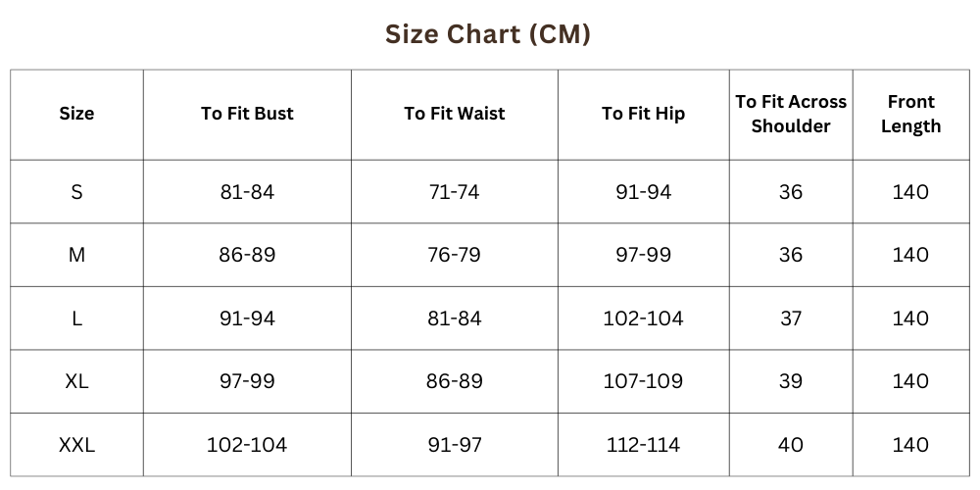
Task: Click the To Fit Bust header
Action: pos(247,114)
